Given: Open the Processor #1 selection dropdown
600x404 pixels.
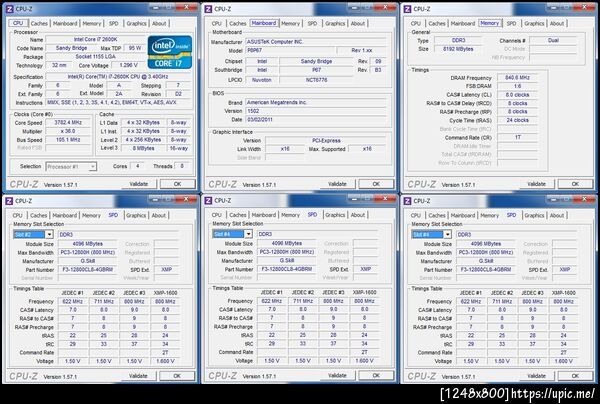Looking at the screenshot, I should coord(71,167).
